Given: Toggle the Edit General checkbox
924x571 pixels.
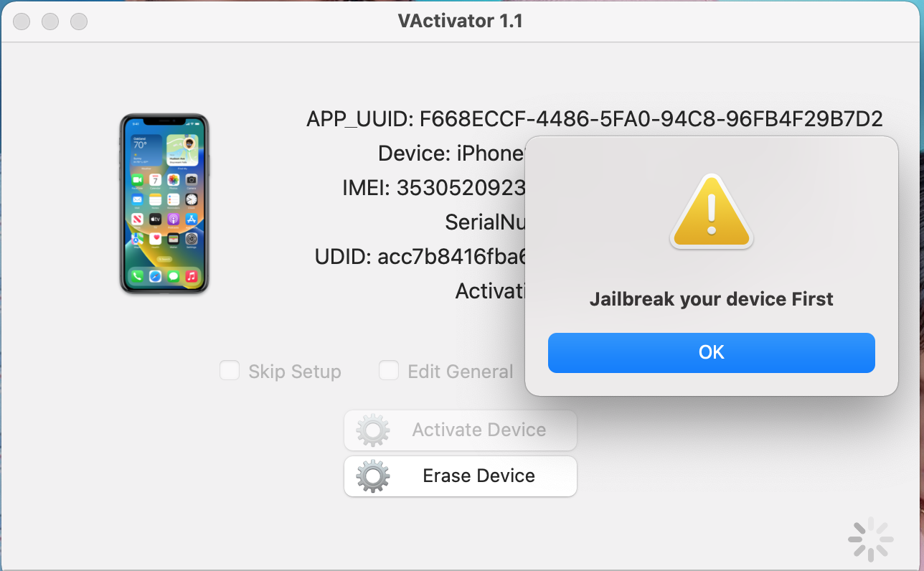Looking at the screenshot, I should pos(389,371).
